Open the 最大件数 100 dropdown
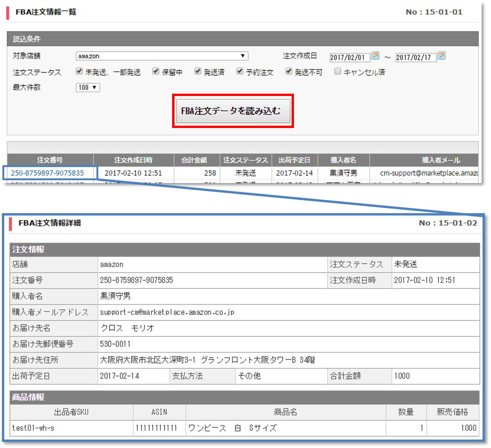 (87, 88)
